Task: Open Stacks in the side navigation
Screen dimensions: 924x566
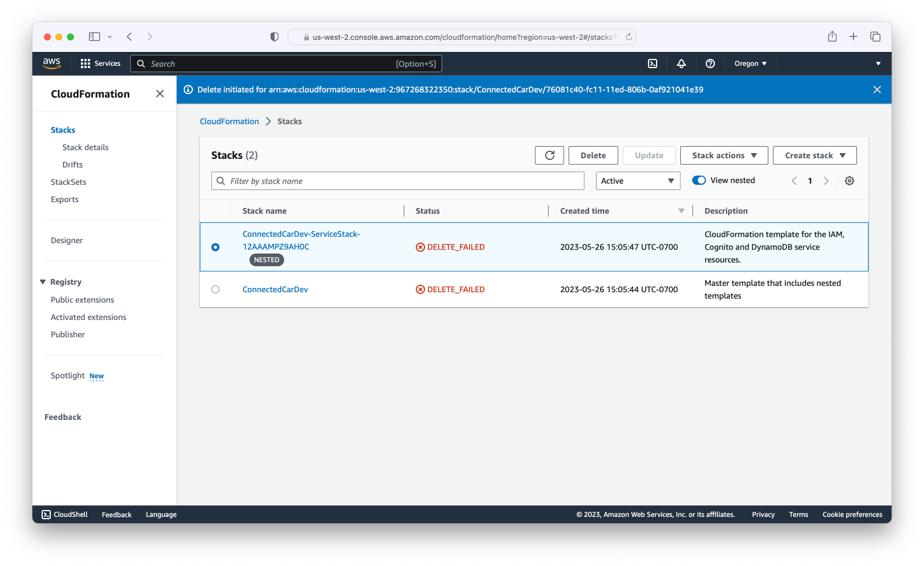Action: (x=63, y=130)
